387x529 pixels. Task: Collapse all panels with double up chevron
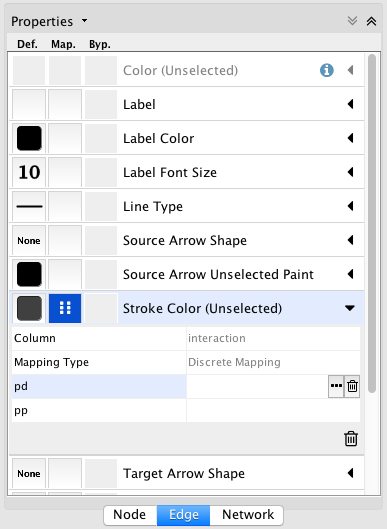(371, 21)
